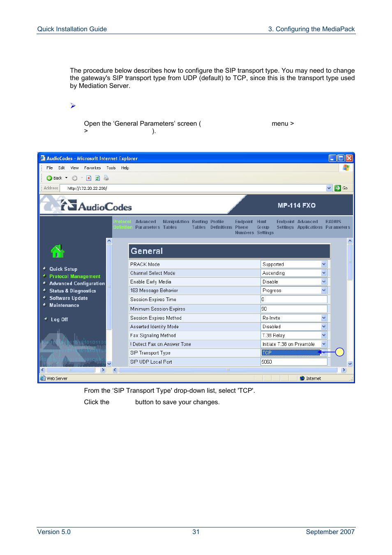Stop page loading with Stop icon
The image size is (392, 555).
point(88,178)
